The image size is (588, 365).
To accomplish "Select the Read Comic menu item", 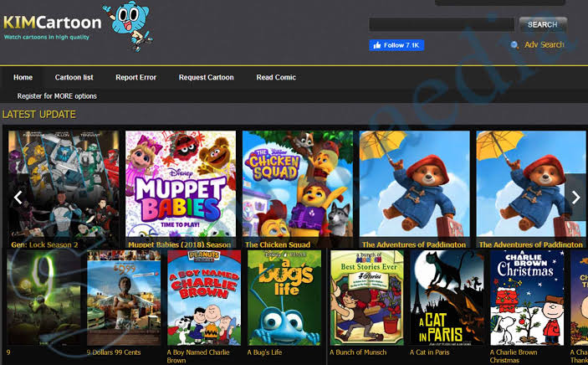I will tap(276, 78).
